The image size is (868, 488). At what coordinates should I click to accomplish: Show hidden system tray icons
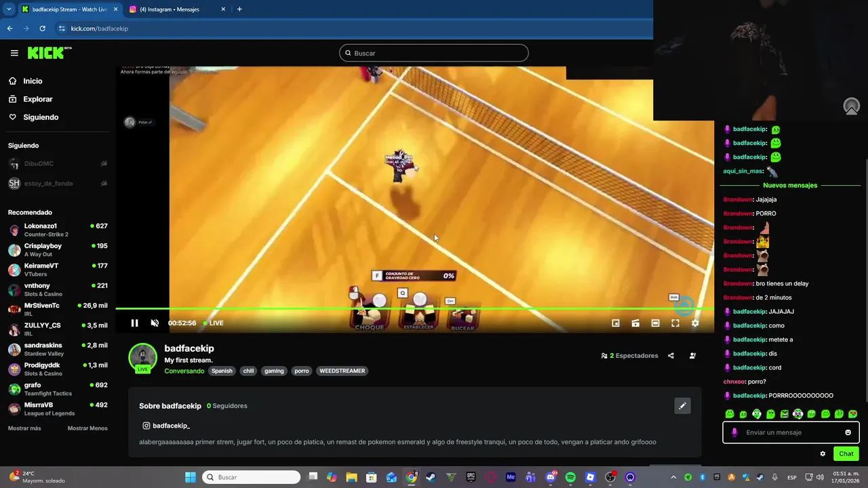coord(673,477)
